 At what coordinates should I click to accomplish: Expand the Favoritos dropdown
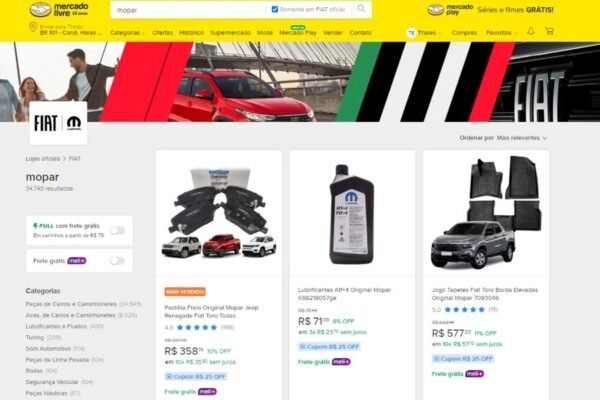tap(501, 33)
